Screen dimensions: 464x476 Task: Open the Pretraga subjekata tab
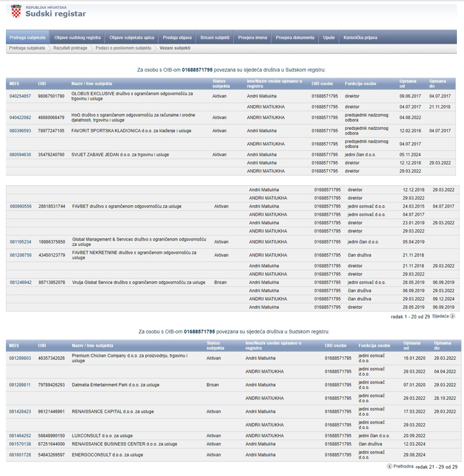[27, 37]
